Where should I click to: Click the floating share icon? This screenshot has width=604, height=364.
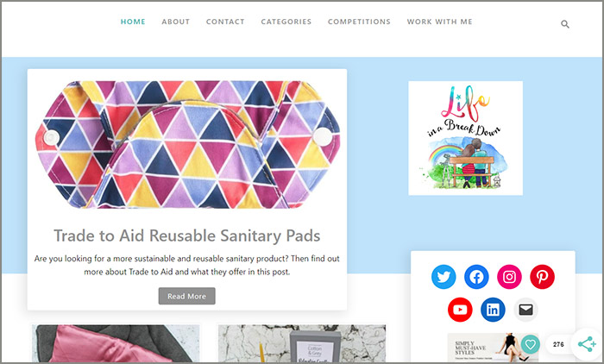pos(587,344)
